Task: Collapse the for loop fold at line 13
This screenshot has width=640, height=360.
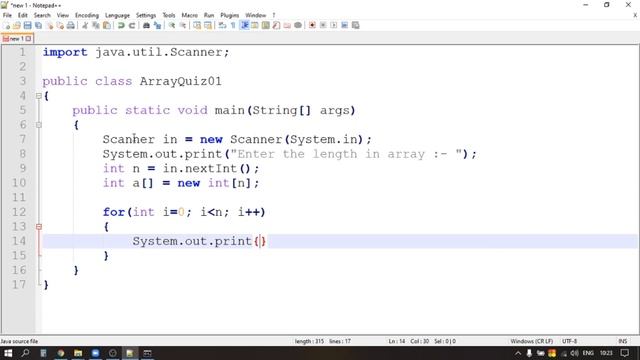Action: (39, 227)
